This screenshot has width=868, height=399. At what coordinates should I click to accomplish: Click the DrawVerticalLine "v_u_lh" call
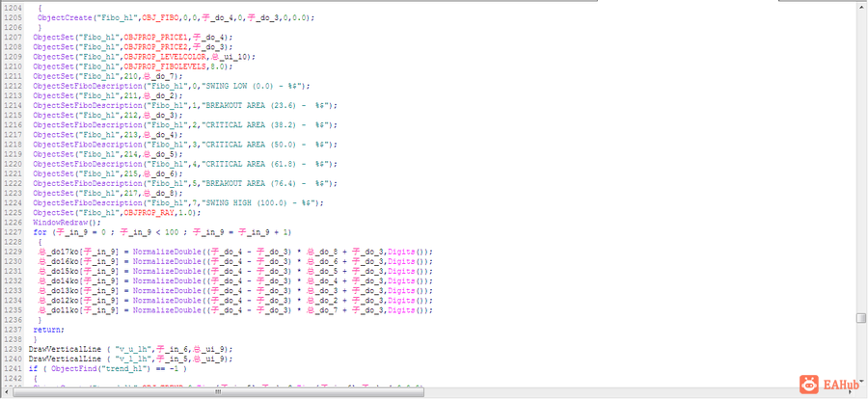[131, 349]
